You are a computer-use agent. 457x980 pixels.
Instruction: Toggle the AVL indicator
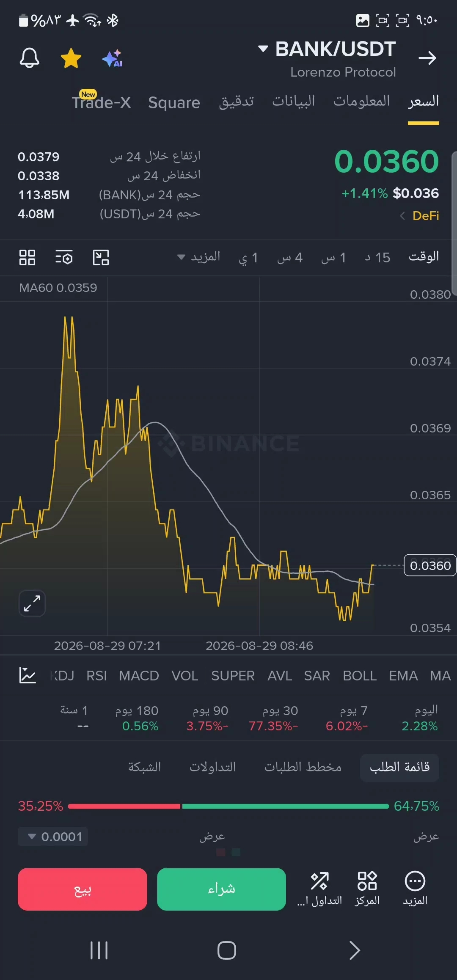click(x=280, y=676)
